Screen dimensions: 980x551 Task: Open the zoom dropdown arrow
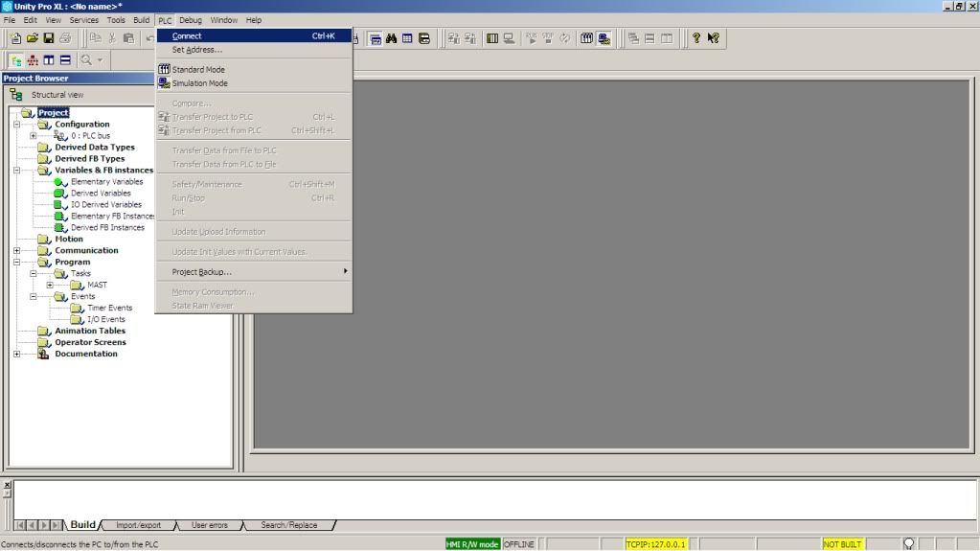pos(100,60)
